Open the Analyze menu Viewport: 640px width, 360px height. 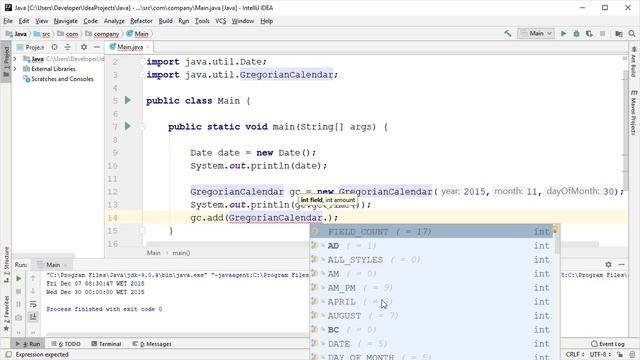click(114, 21)
